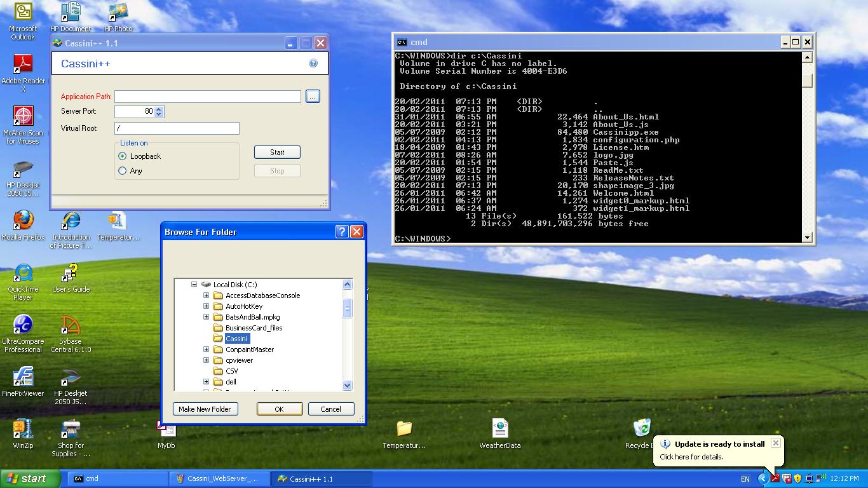Select the Loopback radio button
This screenshot has width=868, height=488.
point(123,156)
